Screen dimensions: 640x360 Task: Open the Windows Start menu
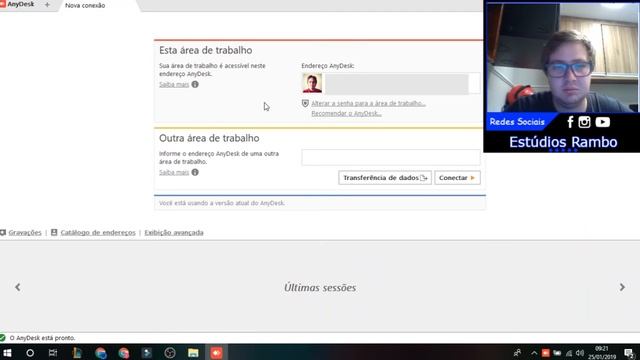point(7,353)
